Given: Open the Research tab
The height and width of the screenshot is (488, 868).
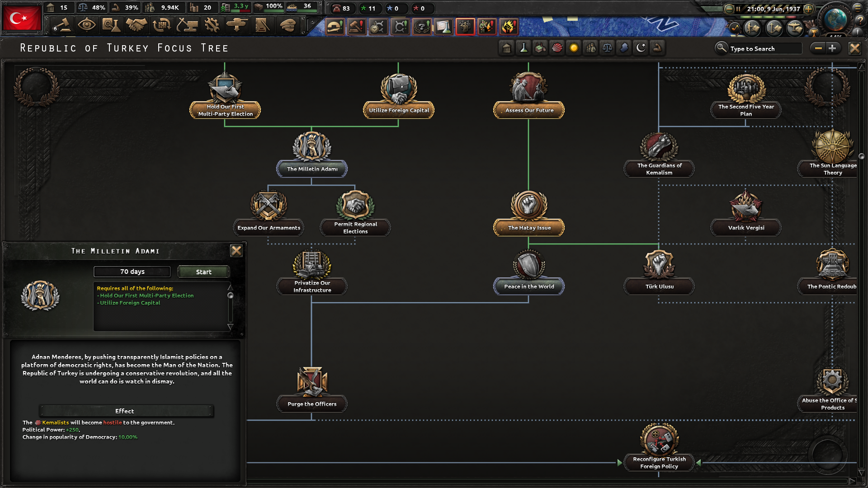Looking at the screenshot, I should [x=111, y=25].
